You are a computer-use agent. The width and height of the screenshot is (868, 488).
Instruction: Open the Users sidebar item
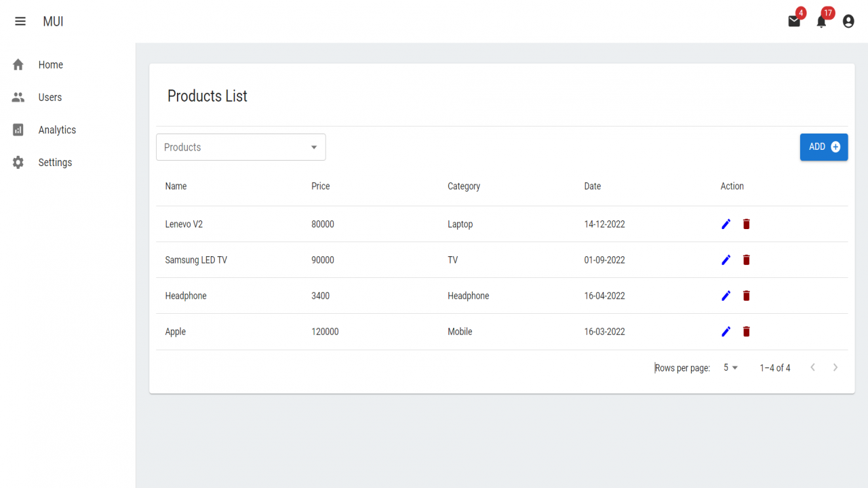point(68,97)
